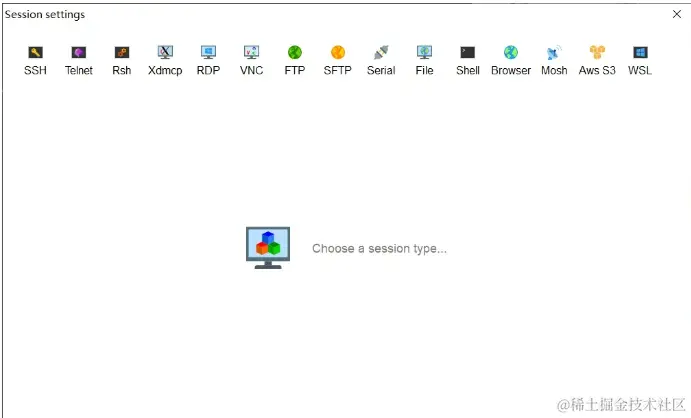Image resolution: width=691 pixels, height=418 pixels.
Task: Select the RDP remote desktop icon
Action: [208, 52]
